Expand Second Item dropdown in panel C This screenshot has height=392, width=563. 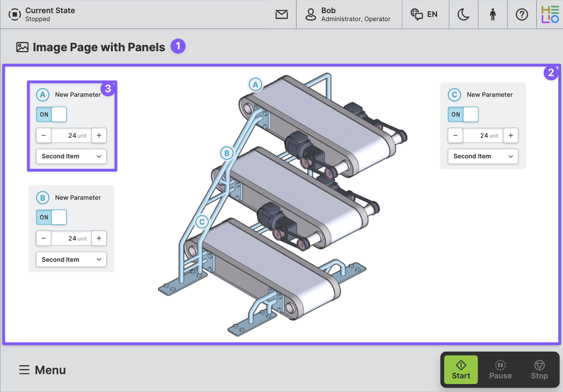(x=483, y=156)
